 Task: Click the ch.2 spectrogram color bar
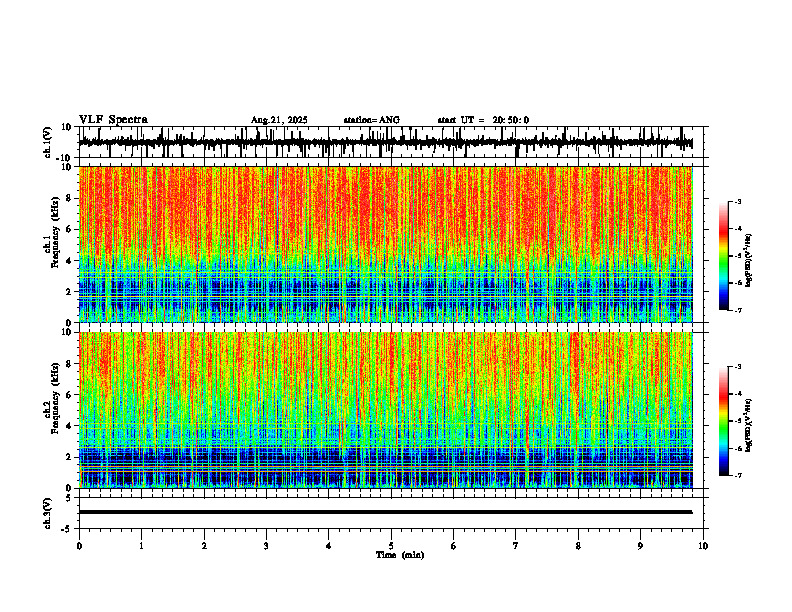coord(724,421)
